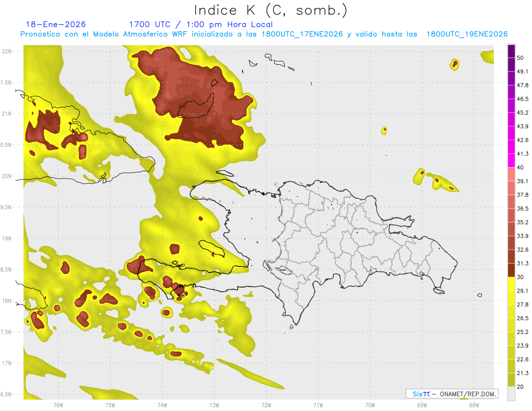Select the gray colorbar segment below 20
532x411 pixels.
coord(511,394)
